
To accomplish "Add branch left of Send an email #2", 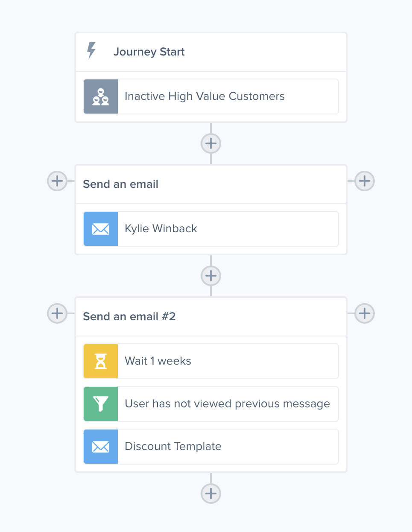I will pos(57,313).
